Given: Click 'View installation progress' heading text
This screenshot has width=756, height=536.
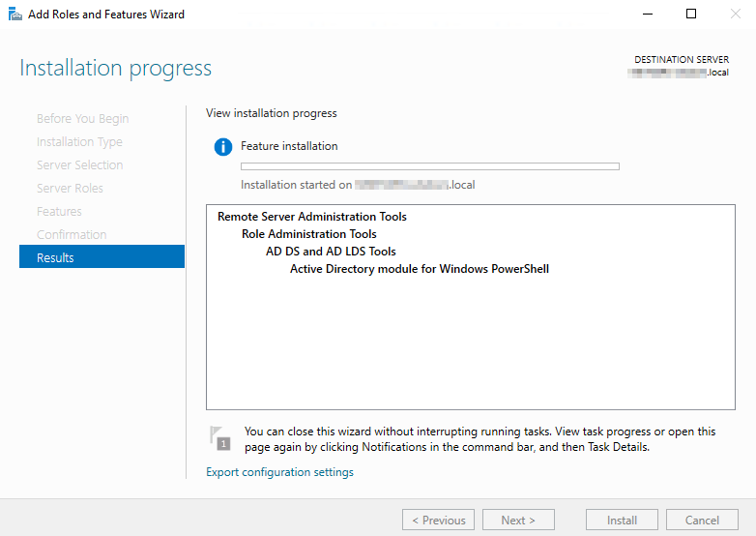Looking at the screenshot, I should click(x=272, y=113).
